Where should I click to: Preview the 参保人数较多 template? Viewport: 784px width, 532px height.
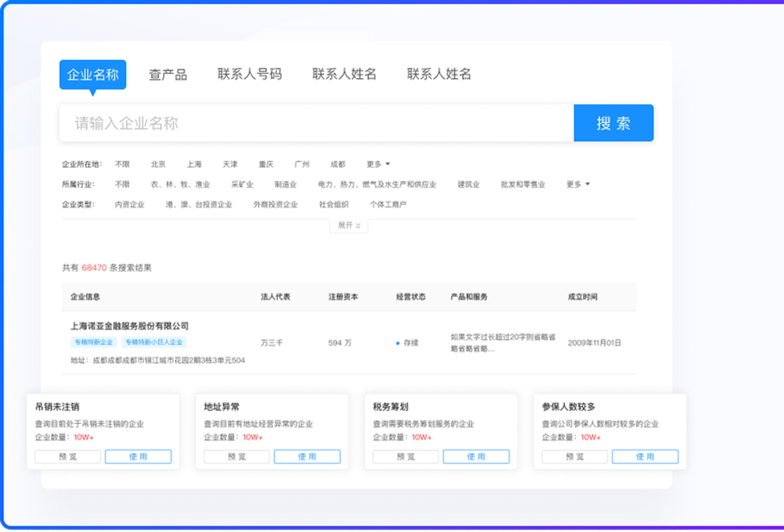click(574, 457)
